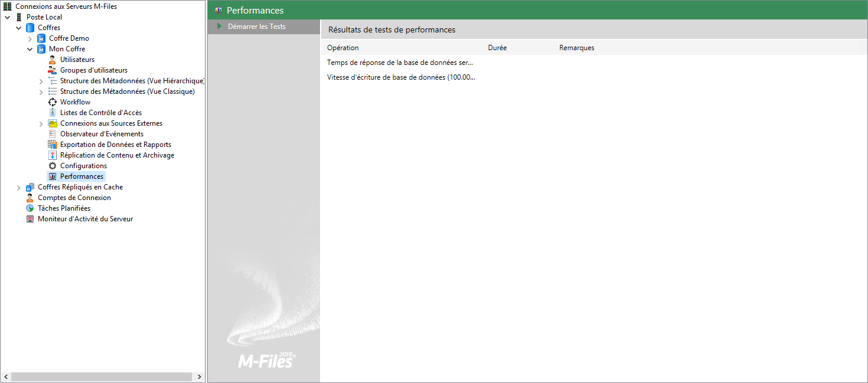Open Listes de Contrôle d'Accès
The width and height of the screenshot is (868, 383).
tap(100, 113)
